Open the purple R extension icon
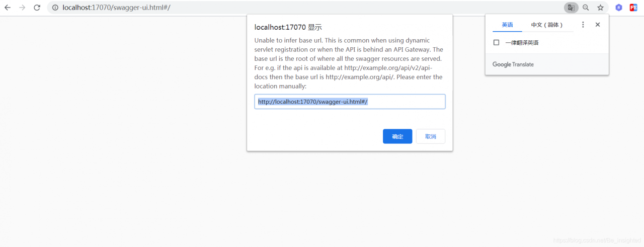The height and width of the screenshot is (247, 644). 619,8
